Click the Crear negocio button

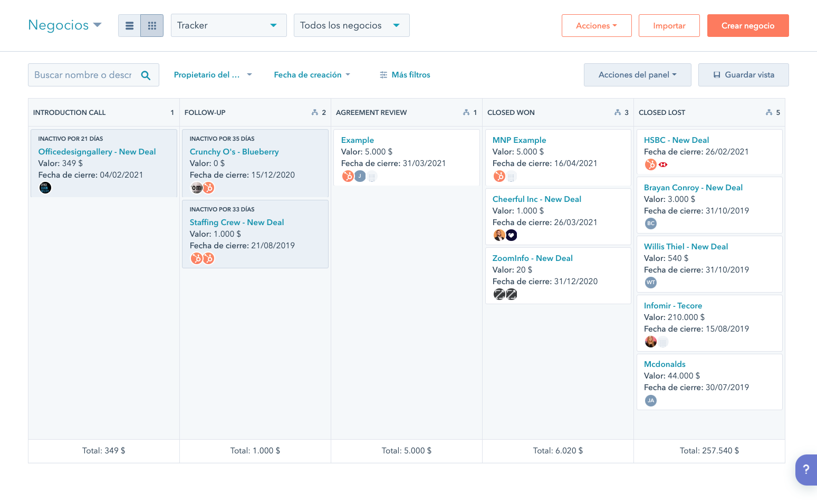[748, 25]
